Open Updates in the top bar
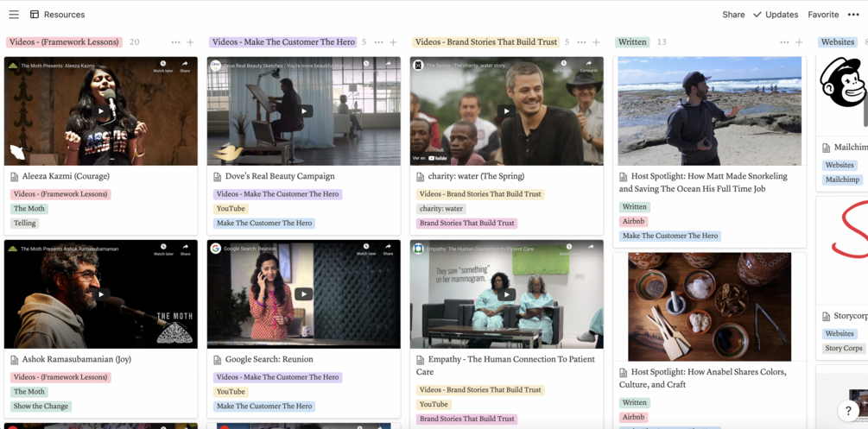The image size is (868, 429). pyautogui.click(x=775, y=15)
